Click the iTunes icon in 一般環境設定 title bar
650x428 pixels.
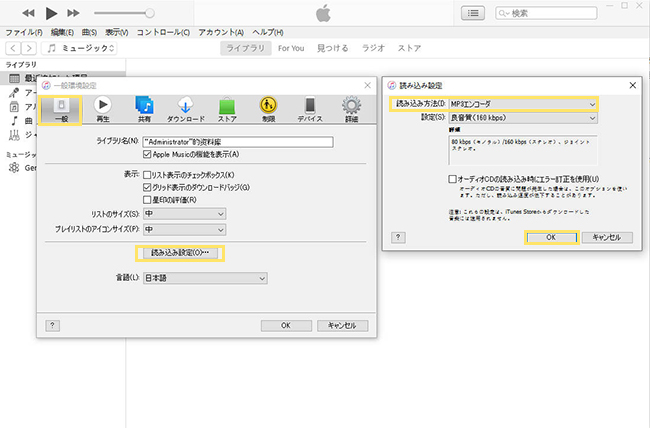[46, 85]
